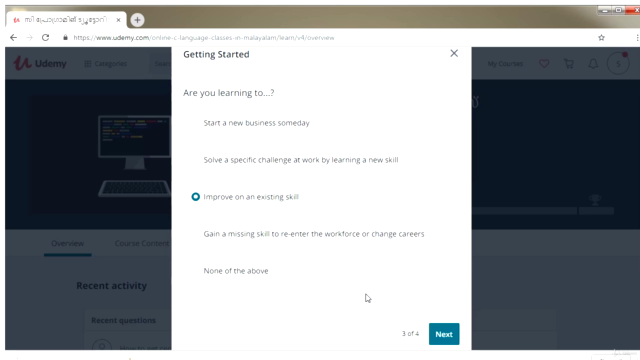Open a new browser tab
The height and width of the screenshot is (360, 640).
point(137,20)
